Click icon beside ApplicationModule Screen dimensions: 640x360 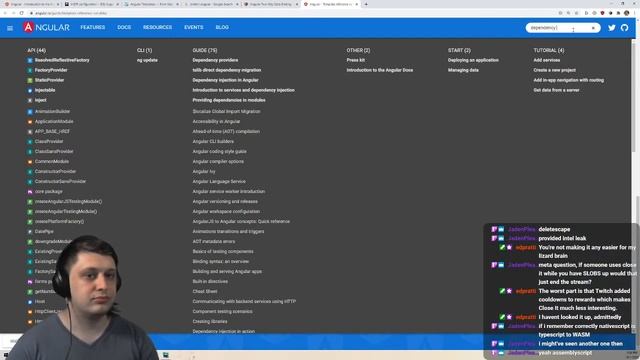30,122
